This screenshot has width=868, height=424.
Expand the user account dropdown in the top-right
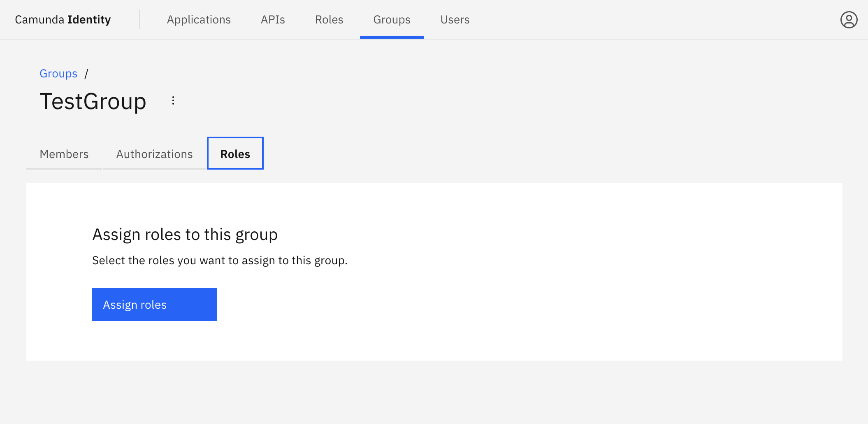(848, 19)
